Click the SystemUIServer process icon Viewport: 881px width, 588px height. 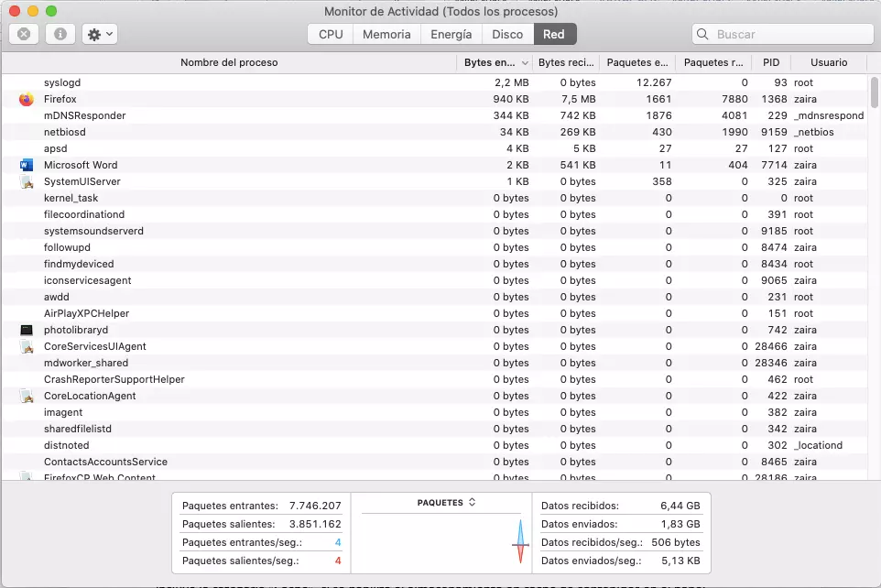tap(27, 181)
